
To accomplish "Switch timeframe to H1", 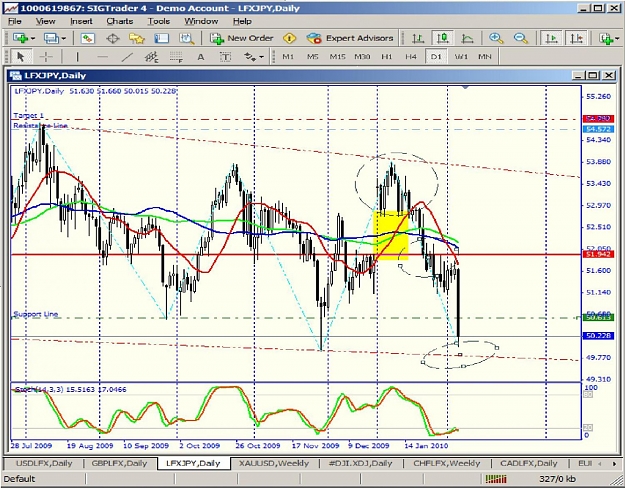I will 387,57.
